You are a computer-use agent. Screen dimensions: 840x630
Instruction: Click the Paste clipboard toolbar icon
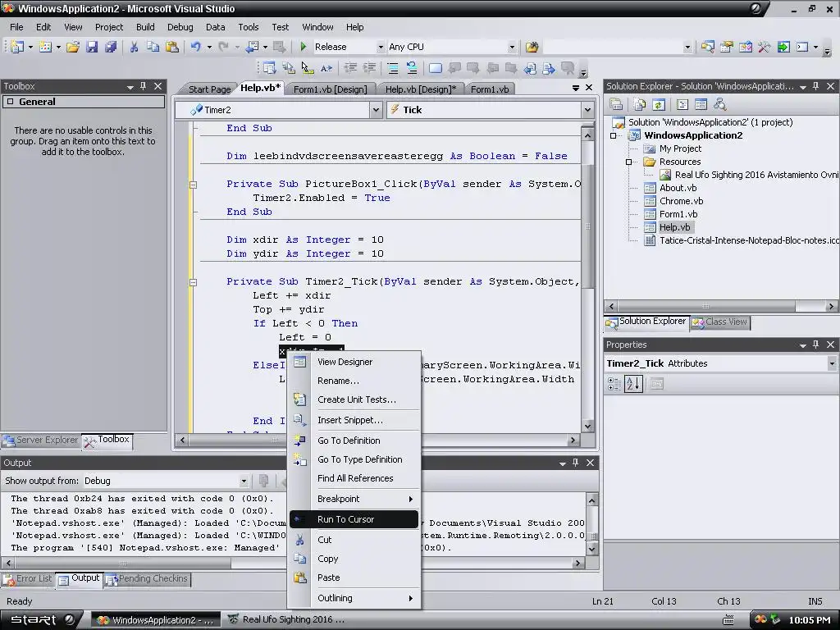172,47
